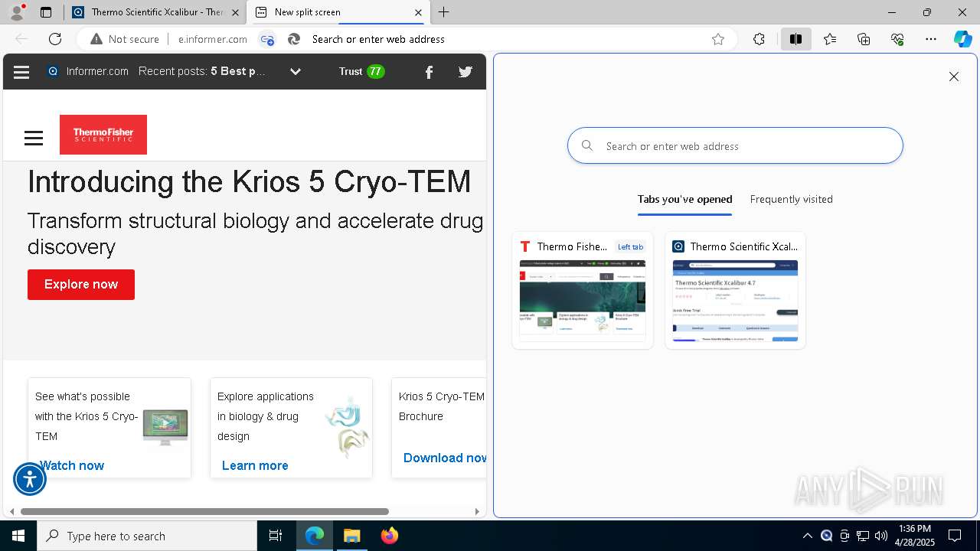The width and height of the screenshot is (980, 551).
Task: Open the accessibility options round button
Action: pyautogui.click(x=30, y=480)
